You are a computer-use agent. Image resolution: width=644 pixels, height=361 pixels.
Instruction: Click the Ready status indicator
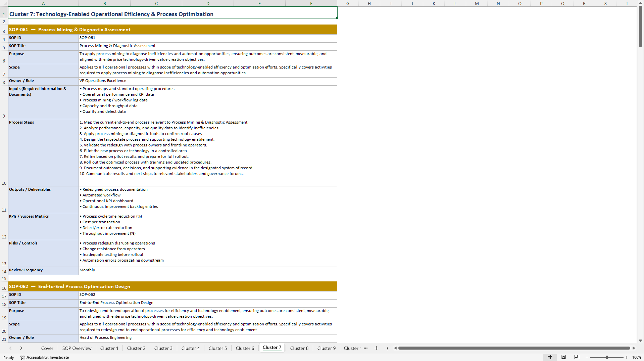(x=9, y=358)
